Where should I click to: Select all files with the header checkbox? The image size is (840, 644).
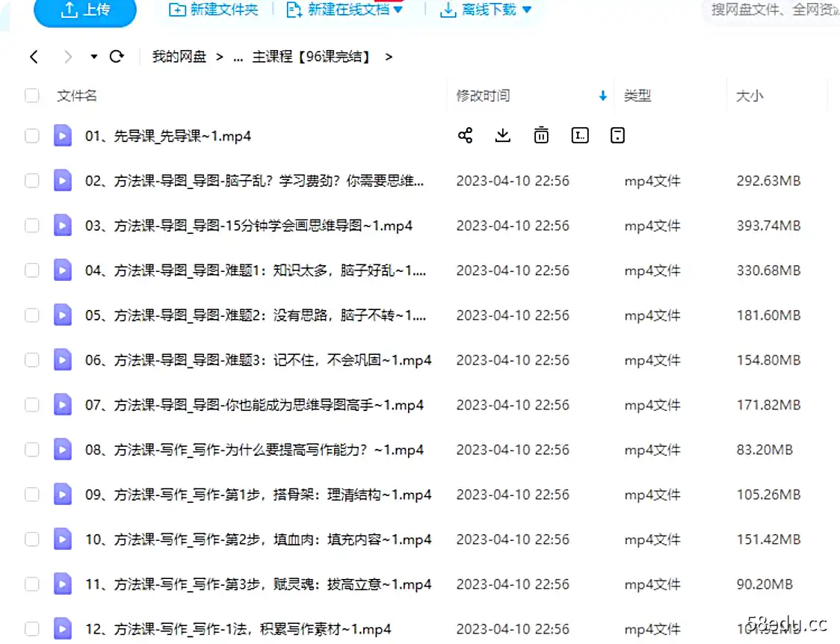[x=31, y=96]
